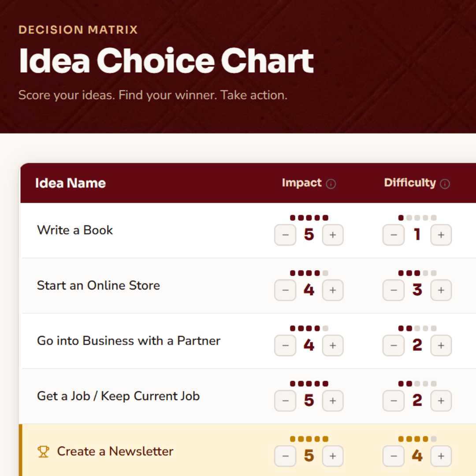Decrease Impact for Get a Job row
This screenshot has width=476, height=476.
pyautogui.click(x=285, y=401)
